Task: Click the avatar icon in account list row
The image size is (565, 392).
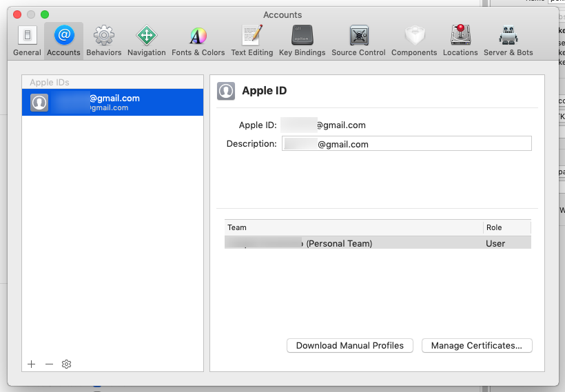Action: (39, 103)
